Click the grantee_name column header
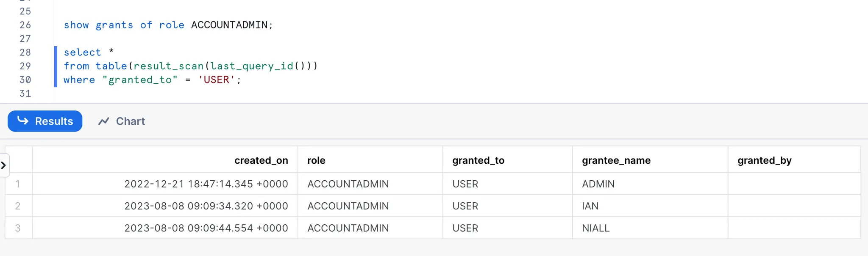Viewport: 868px width, 256px height. pyautogui.click(x=650, y=160)
